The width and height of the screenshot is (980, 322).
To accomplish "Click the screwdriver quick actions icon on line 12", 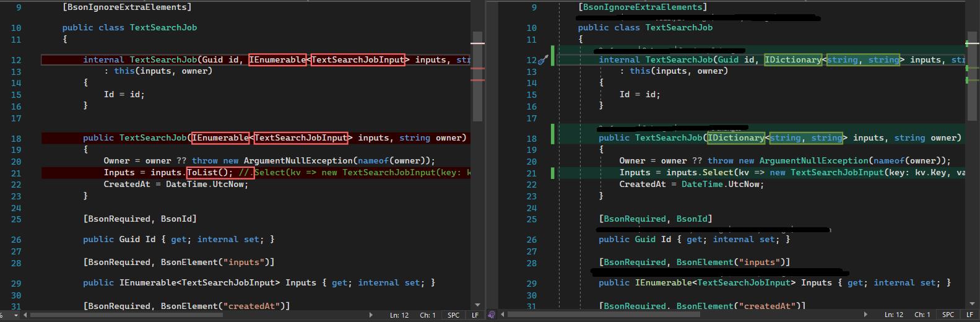I will pos(543,60).
